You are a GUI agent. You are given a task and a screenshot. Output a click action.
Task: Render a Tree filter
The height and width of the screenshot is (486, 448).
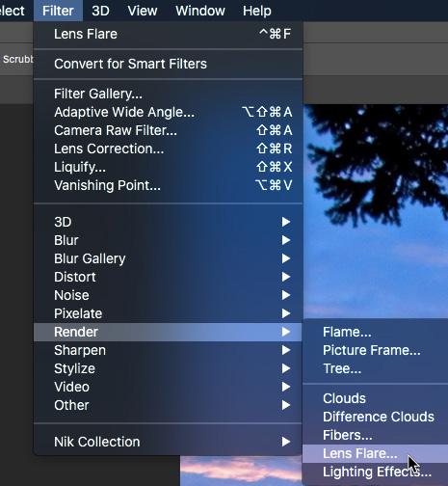point(375,368)
